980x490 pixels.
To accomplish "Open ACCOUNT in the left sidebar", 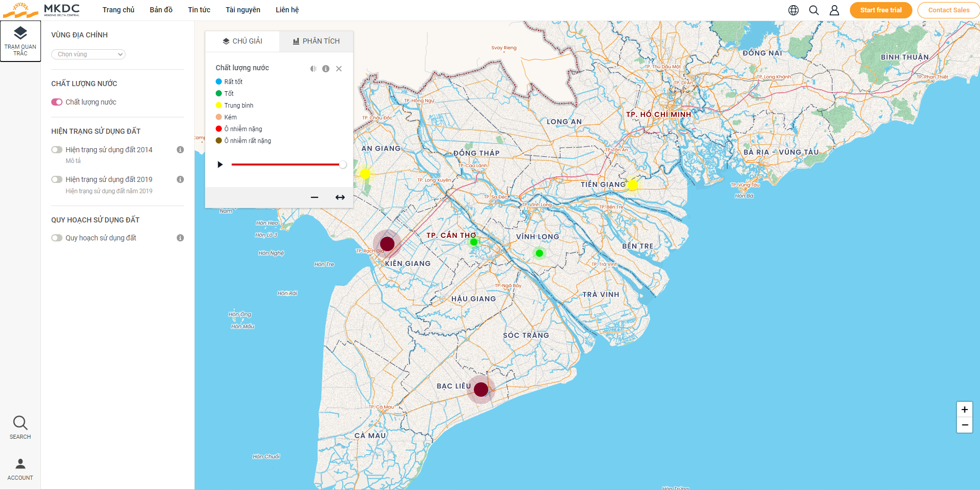I will (x=20, y=469).
